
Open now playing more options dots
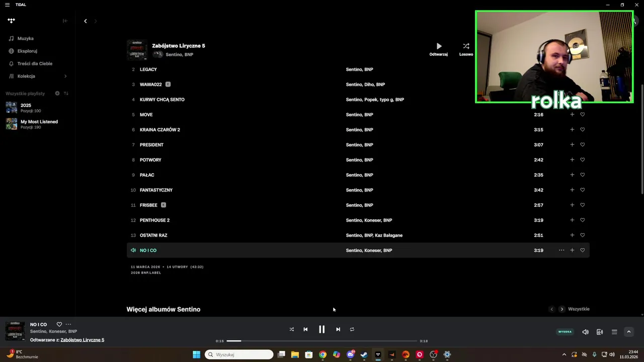[x=68, y=324]
